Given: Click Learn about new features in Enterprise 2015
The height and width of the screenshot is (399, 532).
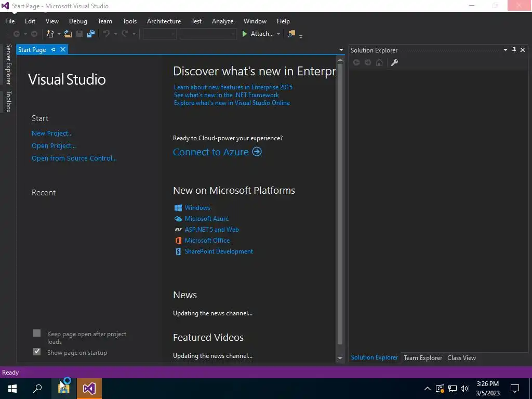Looking at the screenshot, I should pyautogui.click(x=233, y=87).
